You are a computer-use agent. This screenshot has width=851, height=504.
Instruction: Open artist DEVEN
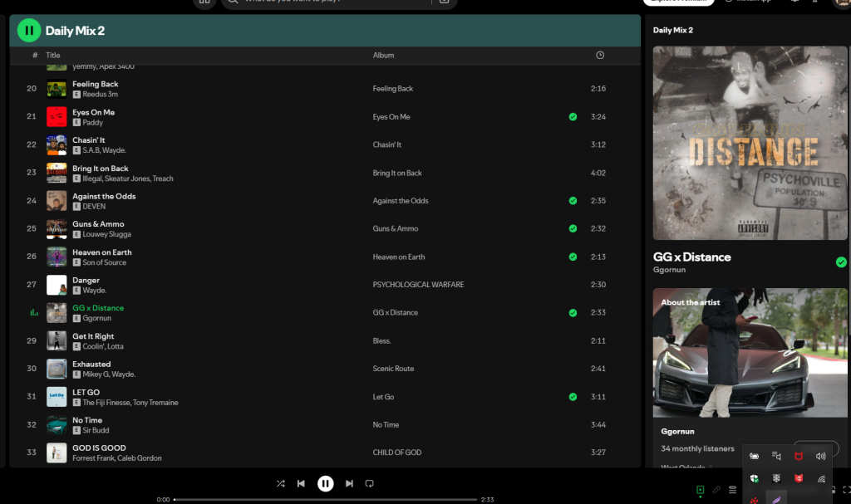click(x=94, y=206)
